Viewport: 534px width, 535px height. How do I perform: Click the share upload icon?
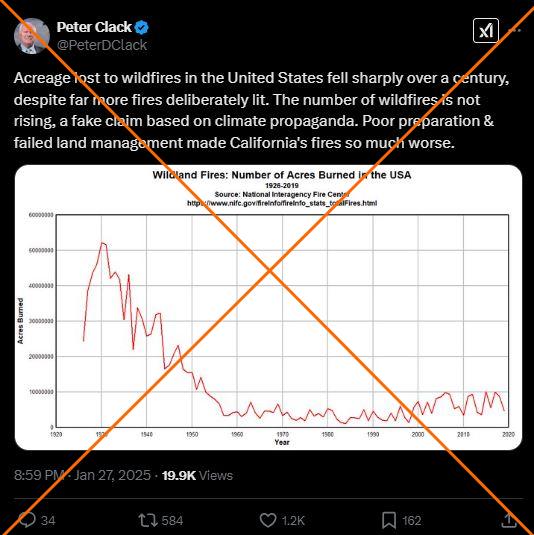point(509,520)
